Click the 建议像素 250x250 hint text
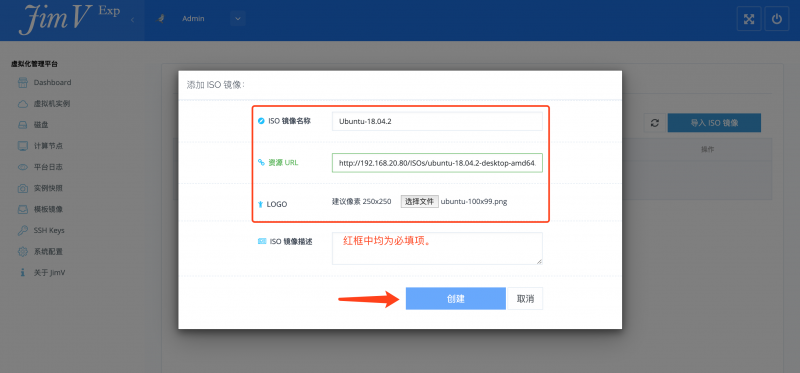 pos(362,201)
